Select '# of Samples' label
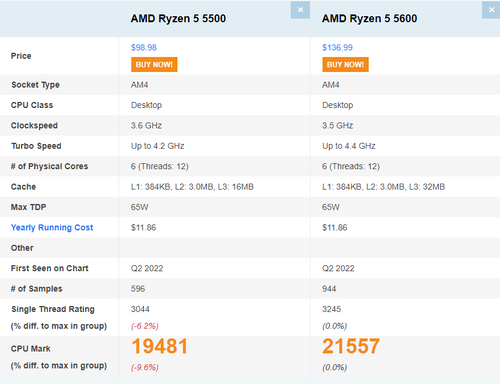Screen dimensions: 500x384 (x=37, y=289)
